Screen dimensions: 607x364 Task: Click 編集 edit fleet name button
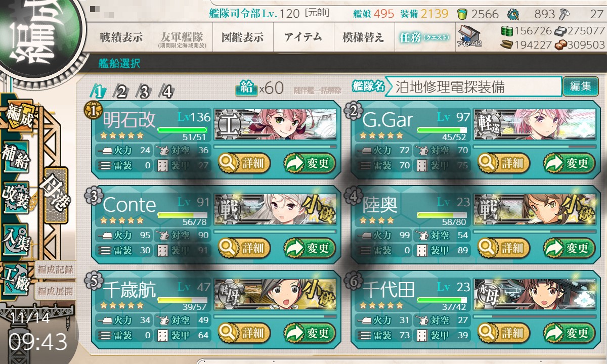click(x=577, y=86)
